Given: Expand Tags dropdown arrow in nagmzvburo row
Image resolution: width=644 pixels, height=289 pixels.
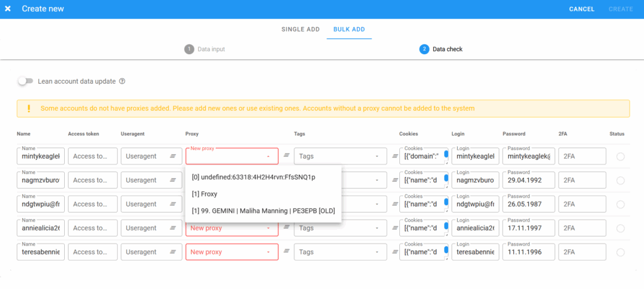Looking at the screenshot, I should (x=377, y=180).
